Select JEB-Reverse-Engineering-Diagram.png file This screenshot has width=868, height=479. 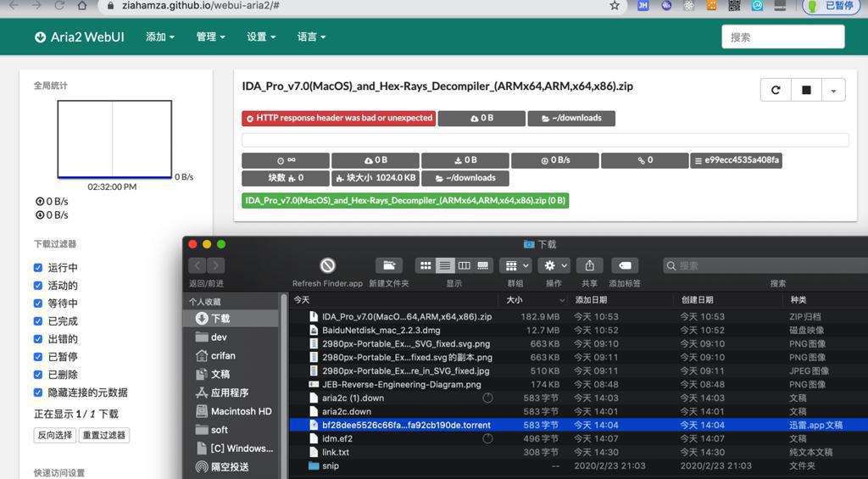point(578,384)
